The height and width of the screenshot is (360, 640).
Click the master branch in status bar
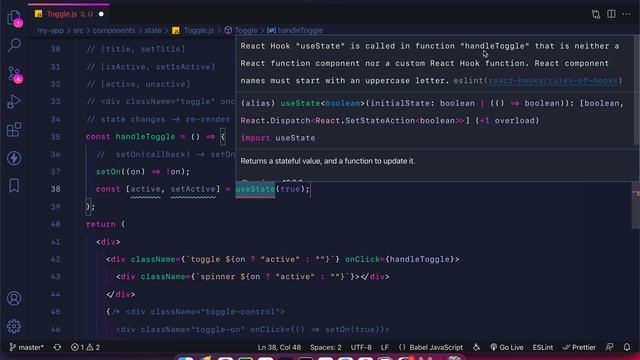pyautogui.click(x=26, y=347)
